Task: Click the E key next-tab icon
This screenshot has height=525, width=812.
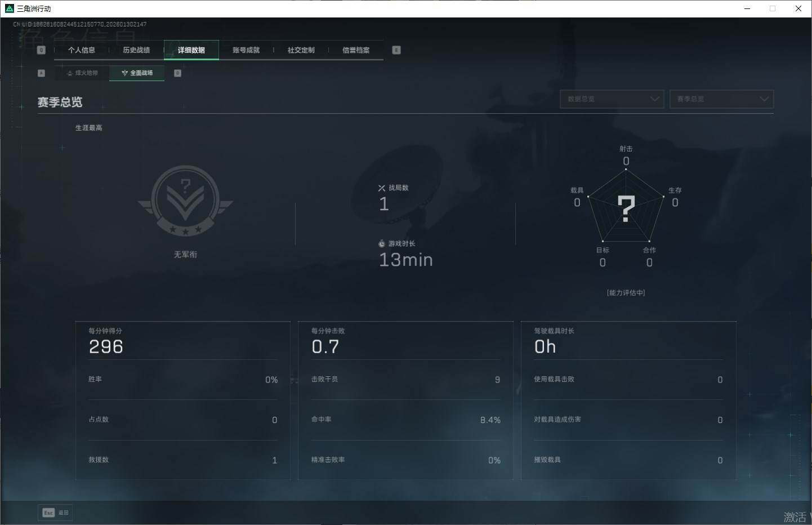Action: [396, 50]
